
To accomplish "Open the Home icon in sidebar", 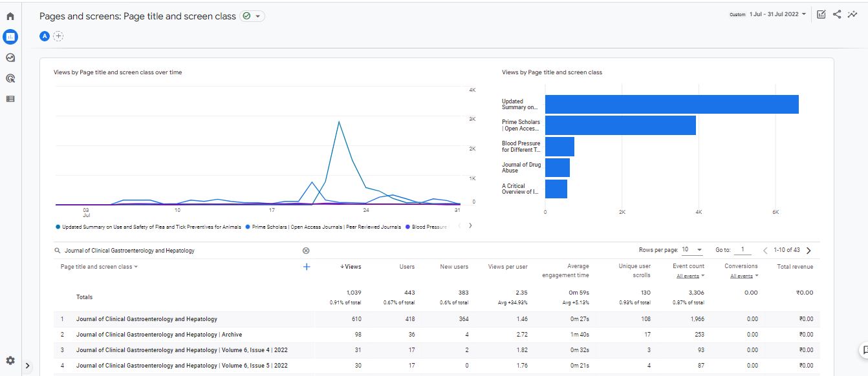I will pyautogui.click(x=10, y=16).
